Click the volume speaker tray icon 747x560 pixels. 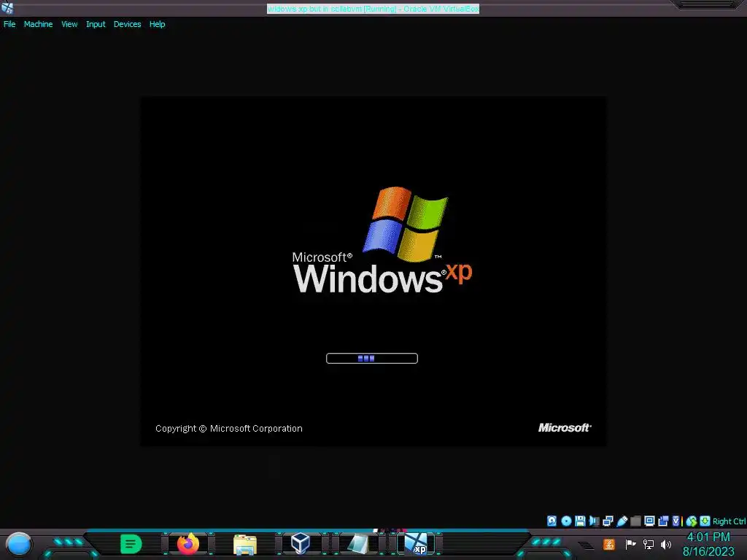pos(666,544)
